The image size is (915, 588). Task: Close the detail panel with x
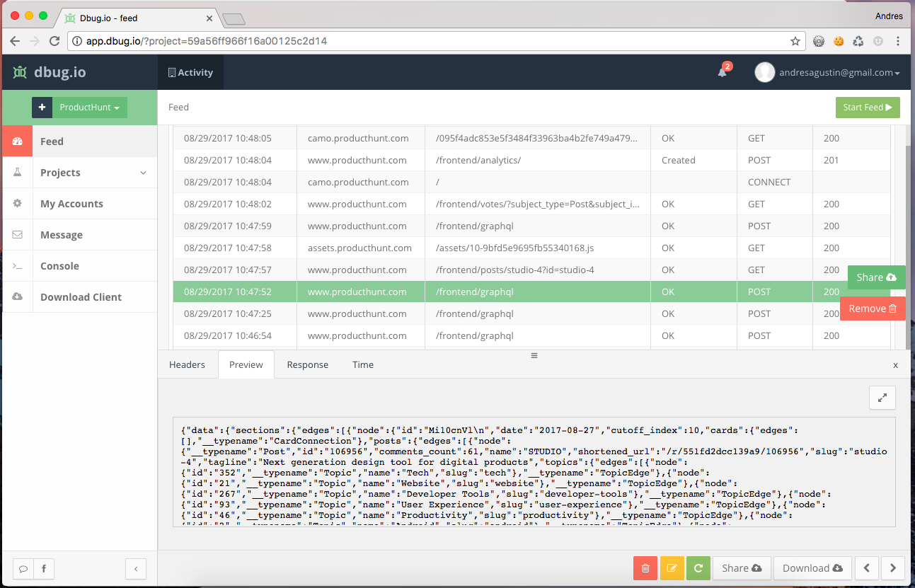pyautogui.click(x=895, y=365)
